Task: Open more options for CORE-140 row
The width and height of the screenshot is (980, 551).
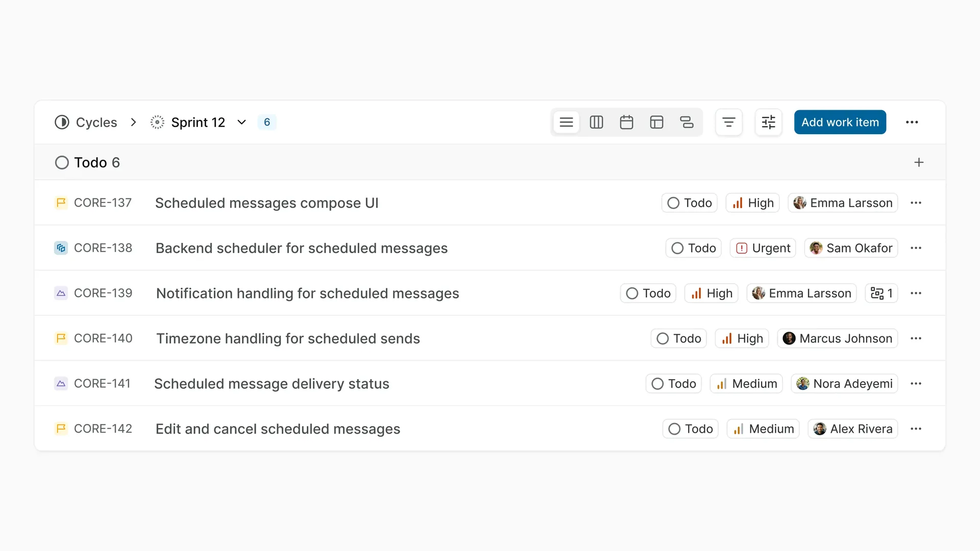Action: click(x=916, y=338)
